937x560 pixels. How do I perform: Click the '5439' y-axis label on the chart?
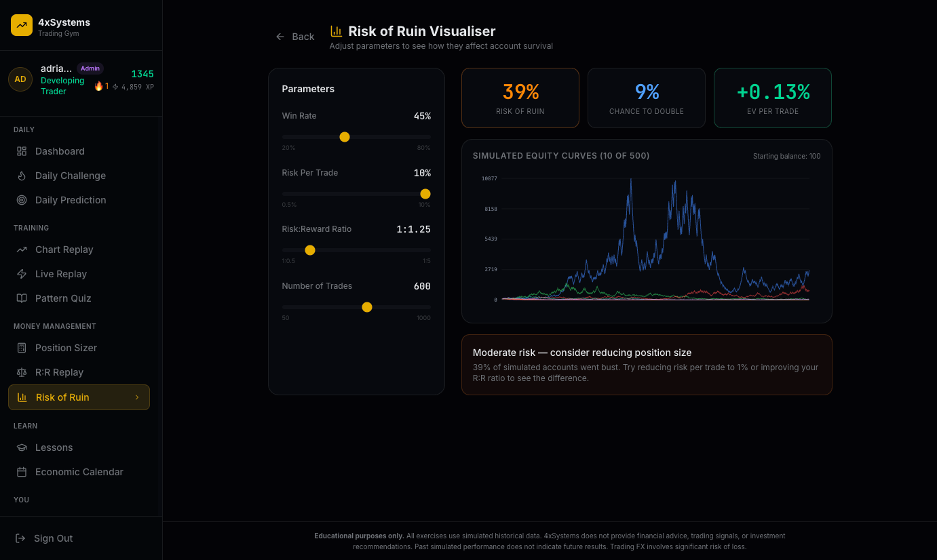[491, 239]
